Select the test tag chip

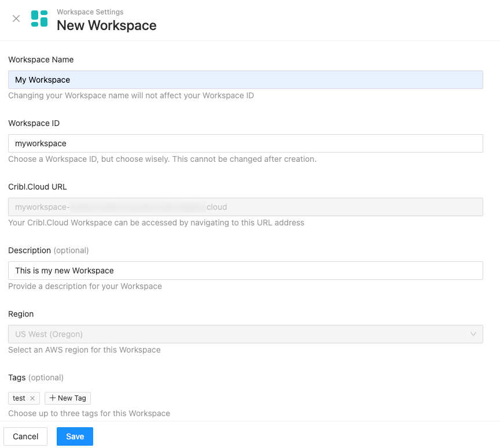19,398
